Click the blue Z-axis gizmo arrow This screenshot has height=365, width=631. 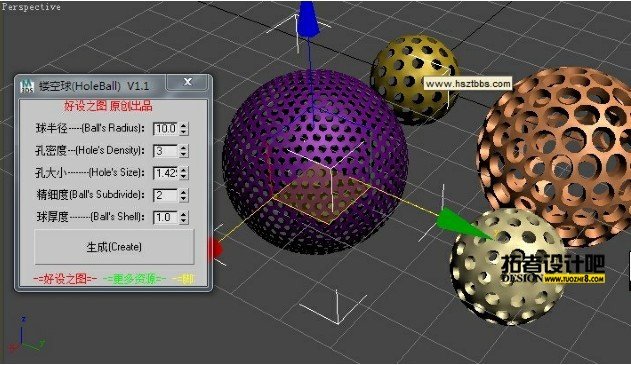tap(308, 18)
